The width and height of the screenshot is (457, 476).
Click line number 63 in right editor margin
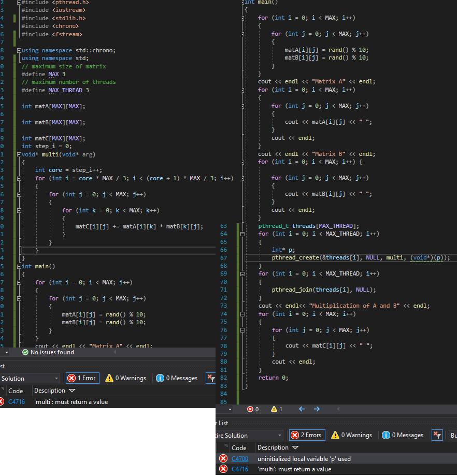coord(223,226)
